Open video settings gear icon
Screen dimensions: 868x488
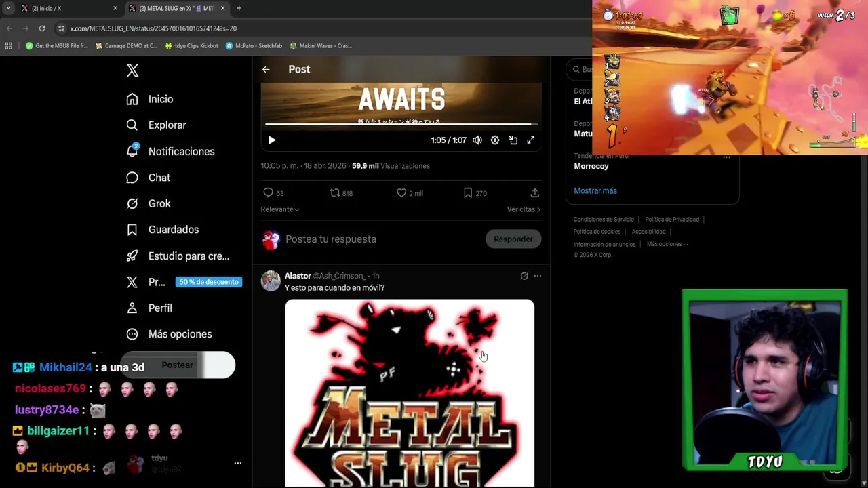(495, 140)
